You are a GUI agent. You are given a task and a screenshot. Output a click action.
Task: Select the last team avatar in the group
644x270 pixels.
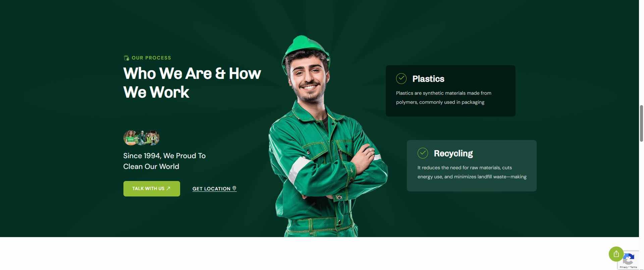(153, 138)
